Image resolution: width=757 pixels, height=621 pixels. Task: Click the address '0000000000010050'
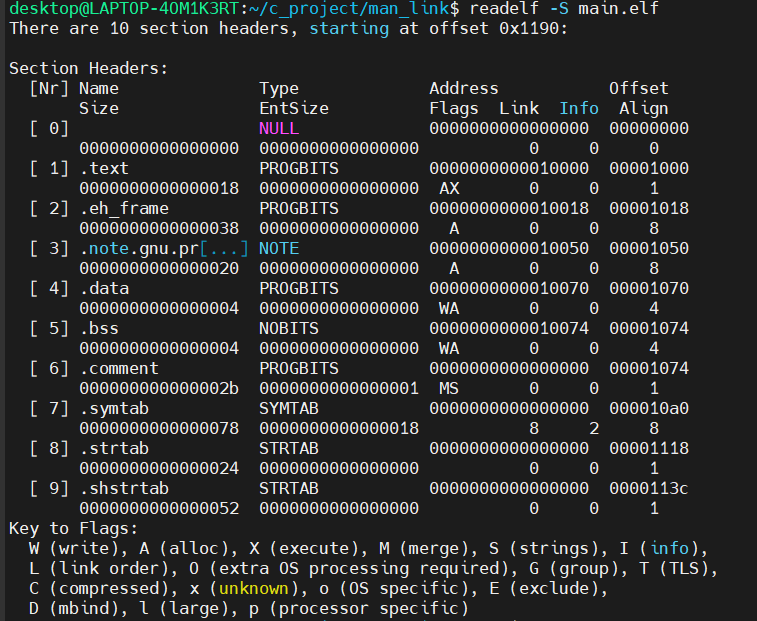(x=509, y=249)
